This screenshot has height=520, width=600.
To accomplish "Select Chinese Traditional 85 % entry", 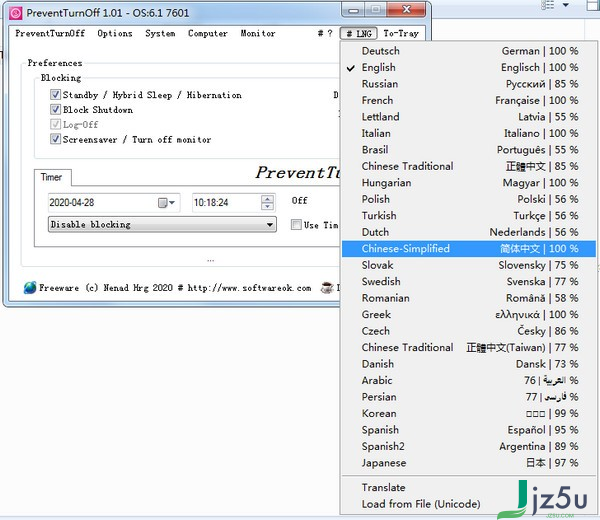I will coord(468,166).
